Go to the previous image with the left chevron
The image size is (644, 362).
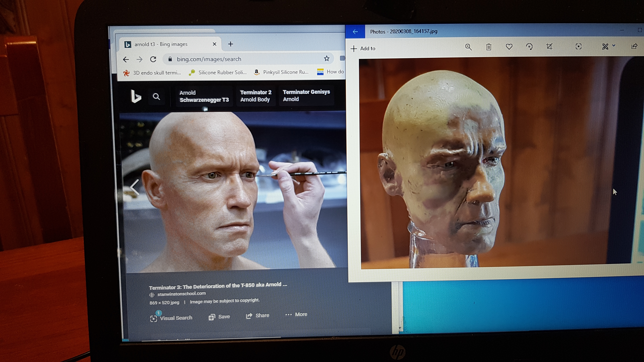point(135,187)
